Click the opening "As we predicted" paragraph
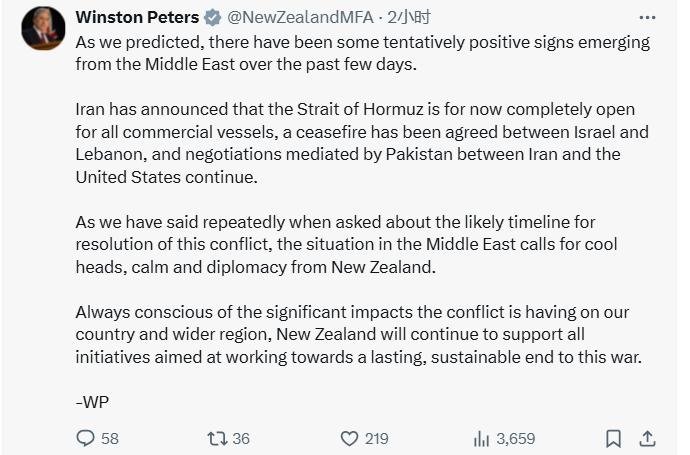 tap(360, 52)
